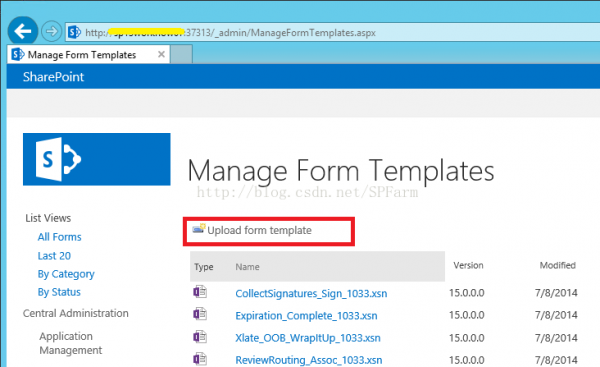Click version 15.0.0.0 of Expiration_Complete_1033.xsn
The height and width of the screenshot is (367, 600).
pos(466,315)
